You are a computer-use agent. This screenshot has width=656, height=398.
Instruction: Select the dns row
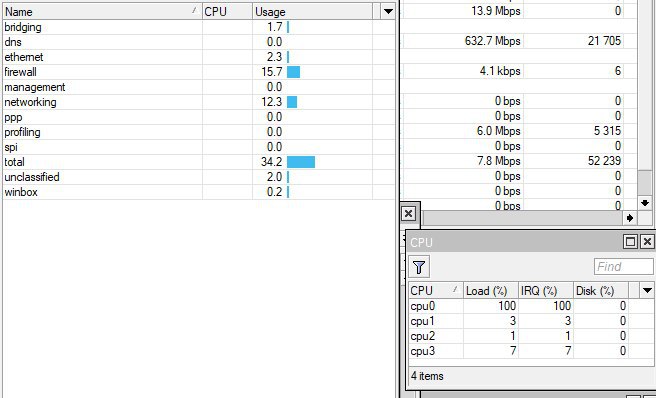click(199, 42)
